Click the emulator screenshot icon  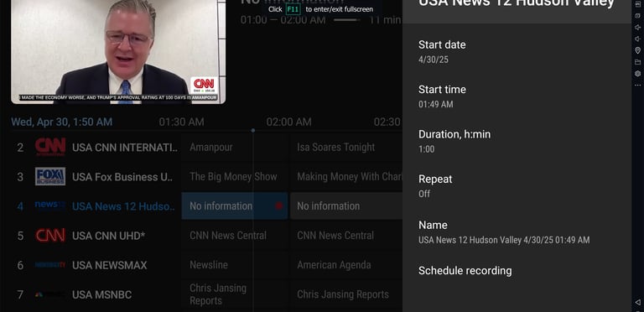point(637,16)
